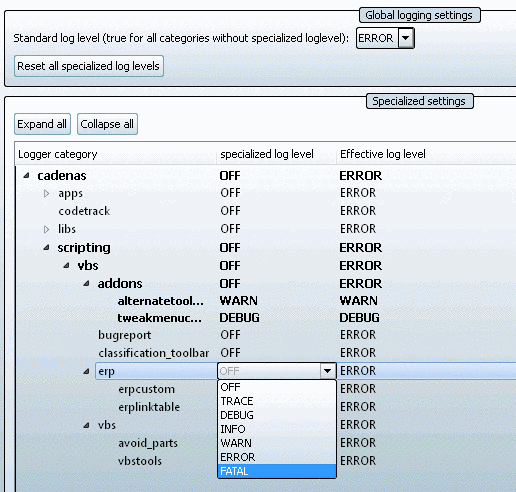Select the vbstools logger category
This screenshot has height=492, width=516.
point(140,461)
